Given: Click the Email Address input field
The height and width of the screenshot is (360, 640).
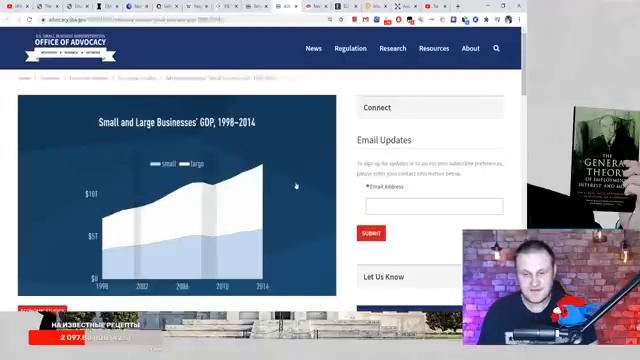Looking at the screenshot, I should pos(434,206).
